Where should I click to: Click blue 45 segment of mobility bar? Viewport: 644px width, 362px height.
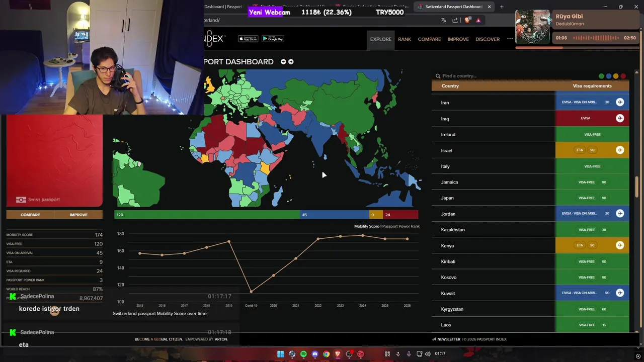point(335,215)
